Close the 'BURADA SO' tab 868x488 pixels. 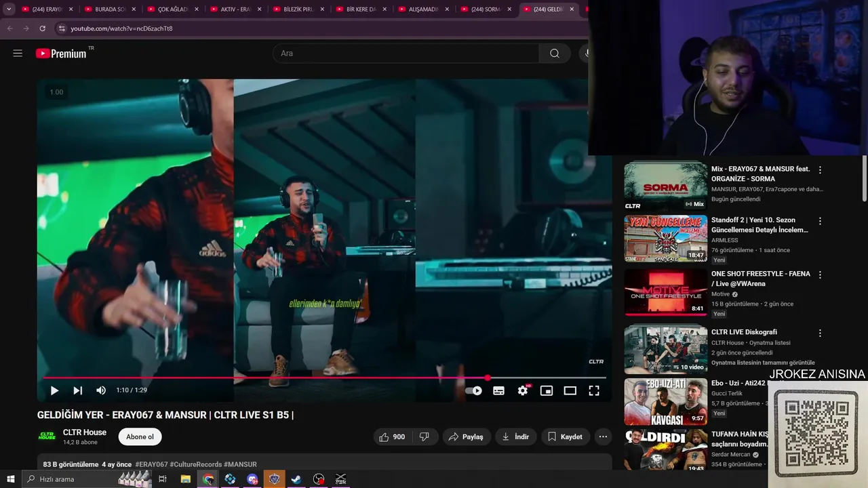[x=133, y=9]
